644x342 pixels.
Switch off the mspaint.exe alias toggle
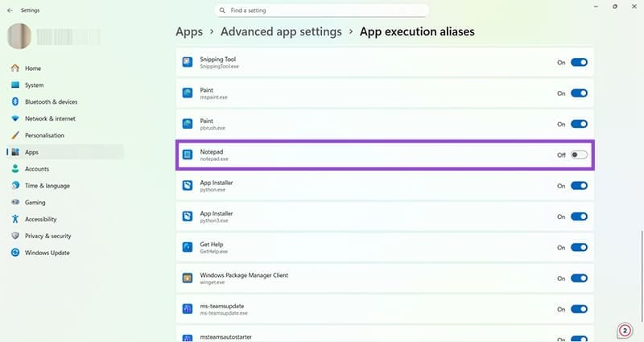(x=579, y=93)
